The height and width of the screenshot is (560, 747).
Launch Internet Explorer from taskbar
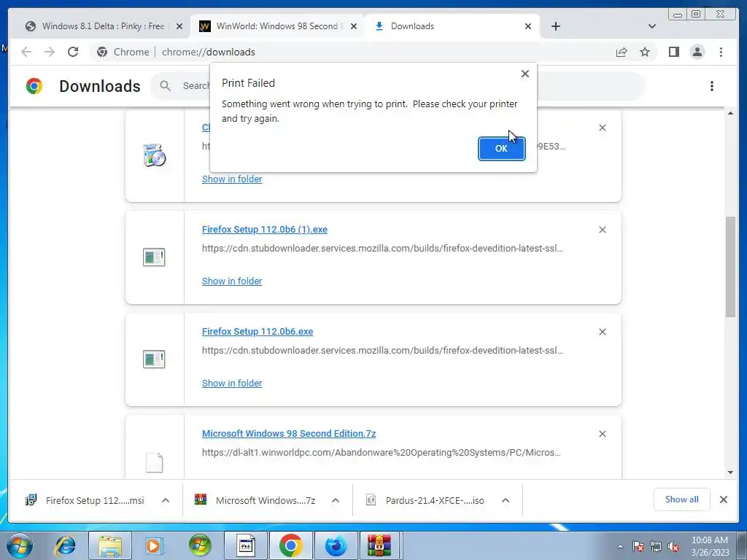tap(65, 545)
